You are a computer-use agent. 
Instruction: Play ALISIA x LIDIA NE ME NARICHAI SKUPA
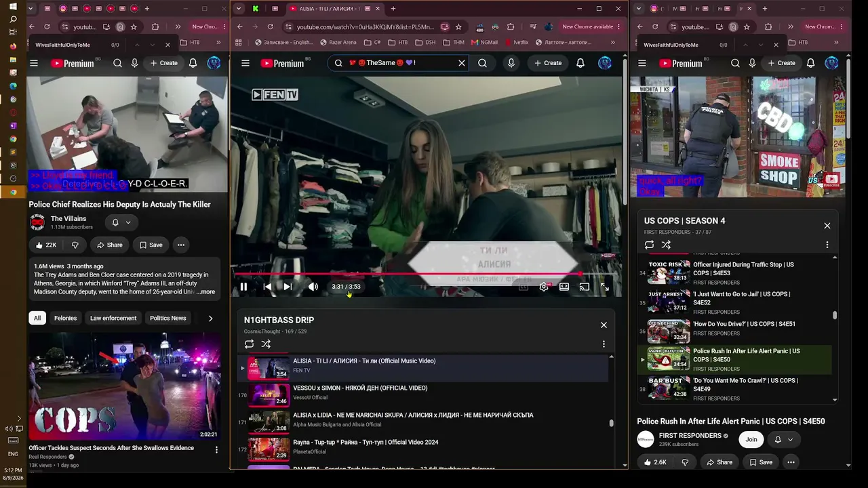pyautogui.click(x=423, y=422)
